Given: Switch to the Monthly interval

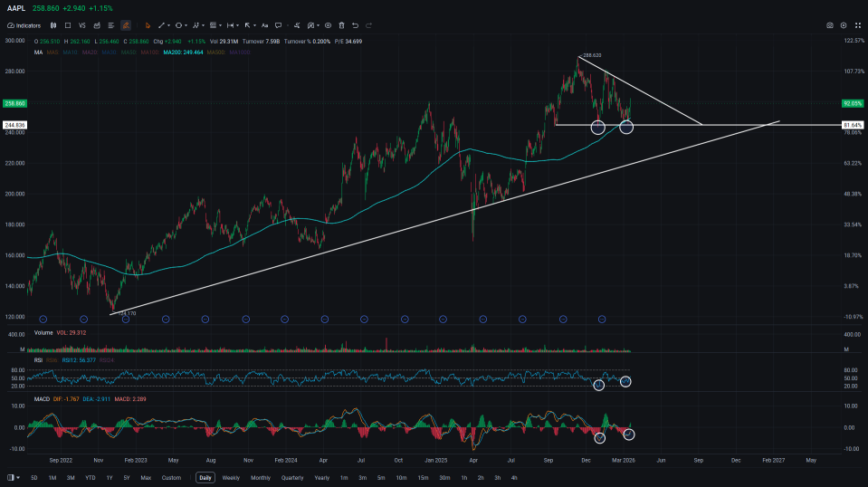Looking at the screenshot, I should (x=261, y=478).
